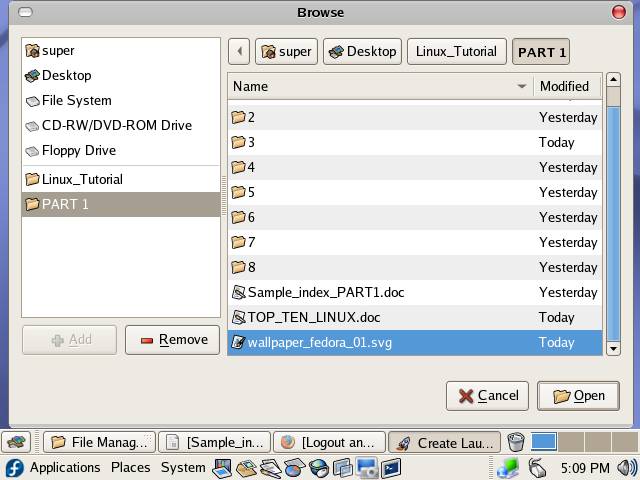The image size is (640, 480).
Task: Remove the selected PART 1 bookmark
Action: point(172,340)
